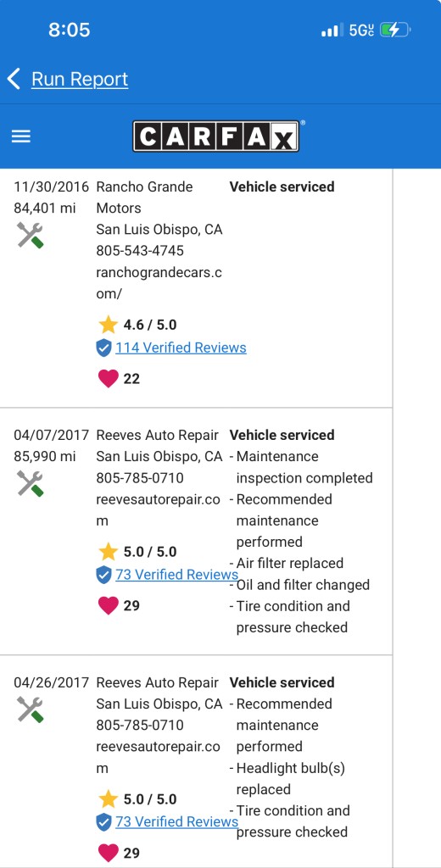Open the hamburger menu icon
Viewport: 441px width, 868px height.
[21, 136]
